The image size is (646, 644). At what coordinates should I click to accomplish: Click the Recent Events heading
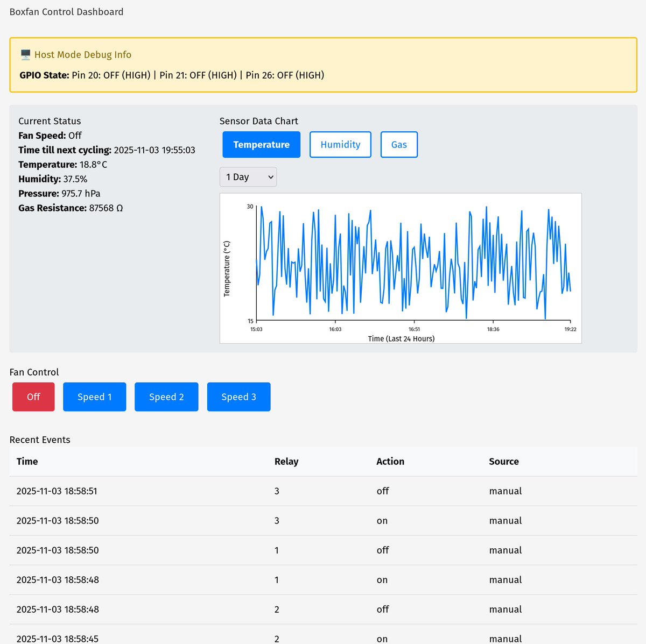tap(40, 440)
